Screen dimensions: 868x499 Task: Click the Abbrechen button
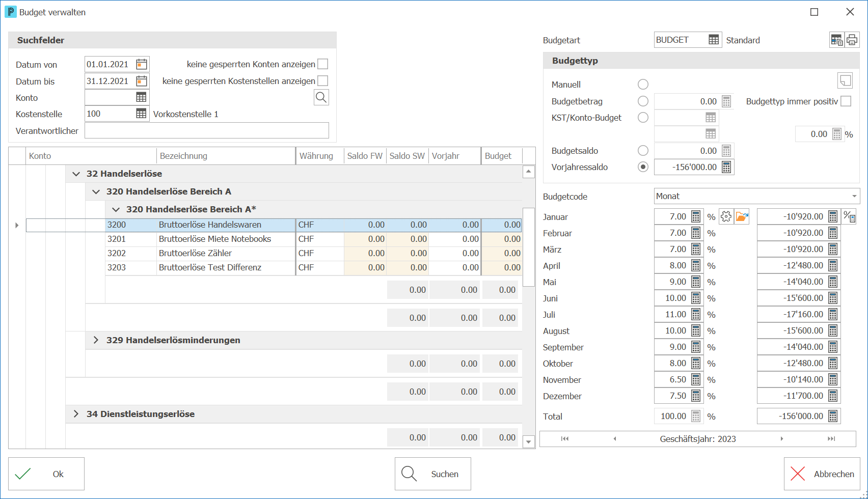point(822,474)
